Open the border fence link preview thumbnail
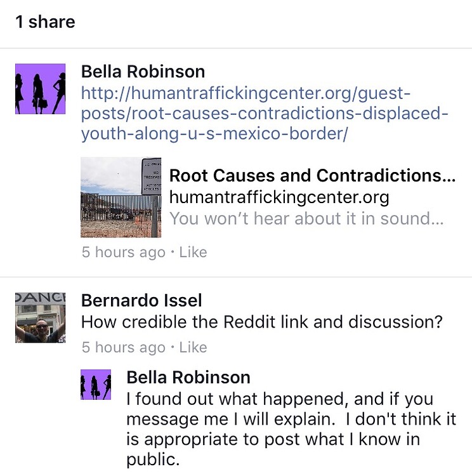The image size is (472, 476). pyautogui.click(x=121, y=197)
